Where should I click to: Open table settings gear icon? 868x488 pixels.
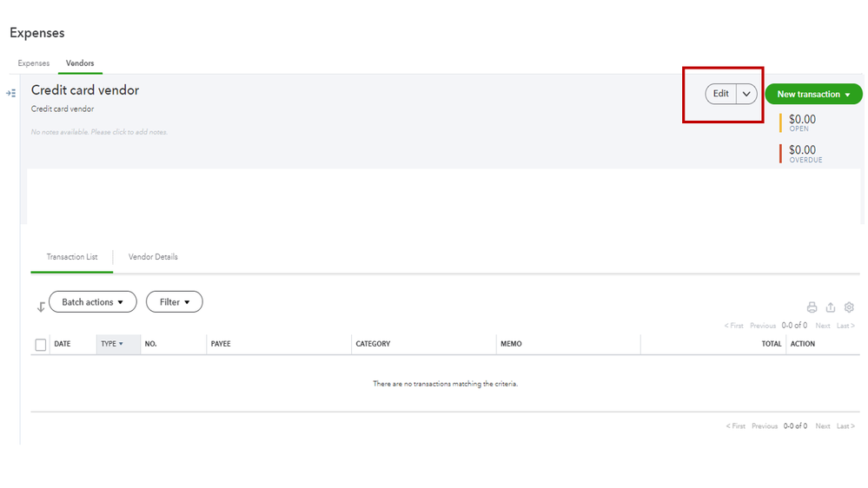point(849,307)
